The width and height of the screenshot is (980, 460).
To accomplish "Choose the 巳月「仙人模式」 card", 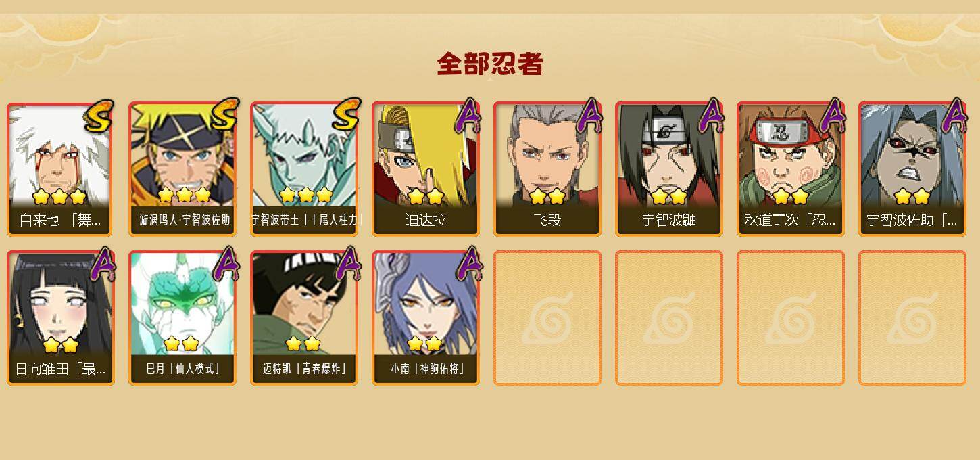I will 182,318.
